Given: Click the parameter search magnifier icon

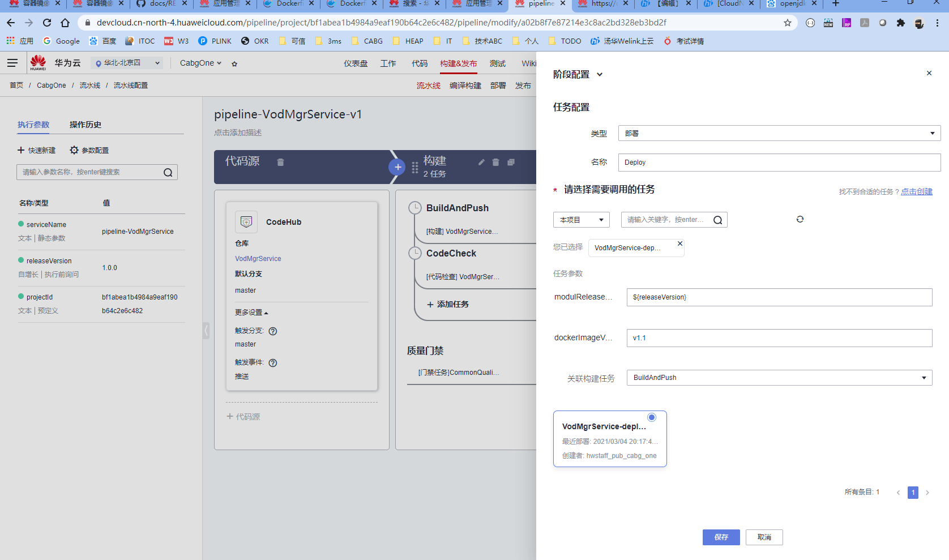Looking at the screenshot, I should point(168,173).
